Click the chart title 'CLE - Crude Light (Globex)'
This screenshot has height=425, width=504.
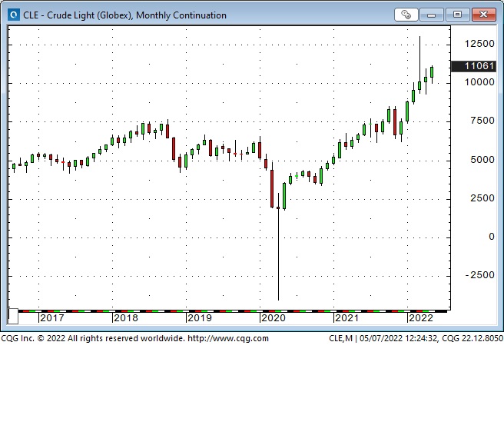tap(77, 15)
